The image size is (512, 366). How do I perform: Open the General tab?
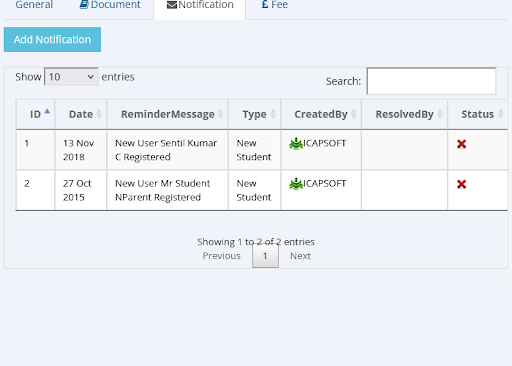tap(34, 5)
